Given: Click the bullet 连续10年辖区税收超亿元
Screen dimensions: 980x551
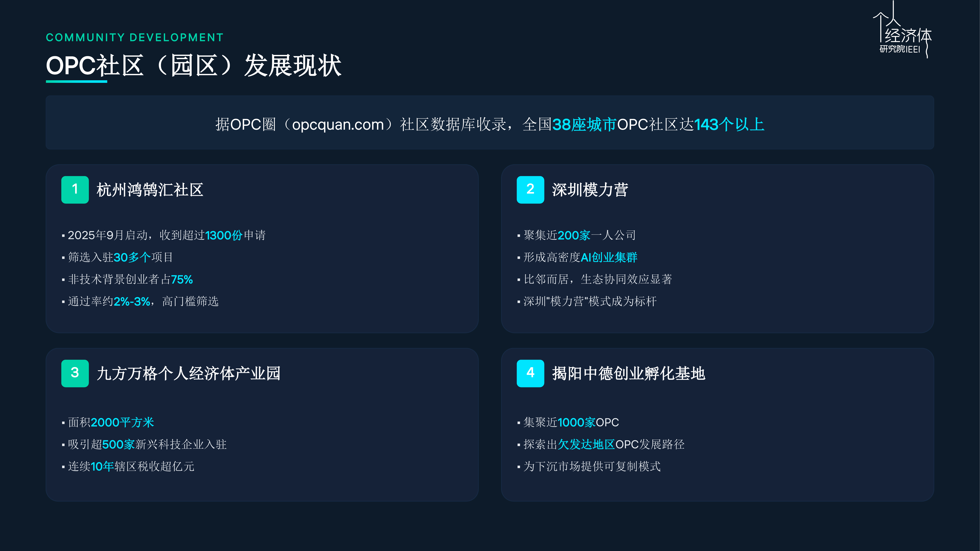Looking at the screenshot, I should (128, 467).
